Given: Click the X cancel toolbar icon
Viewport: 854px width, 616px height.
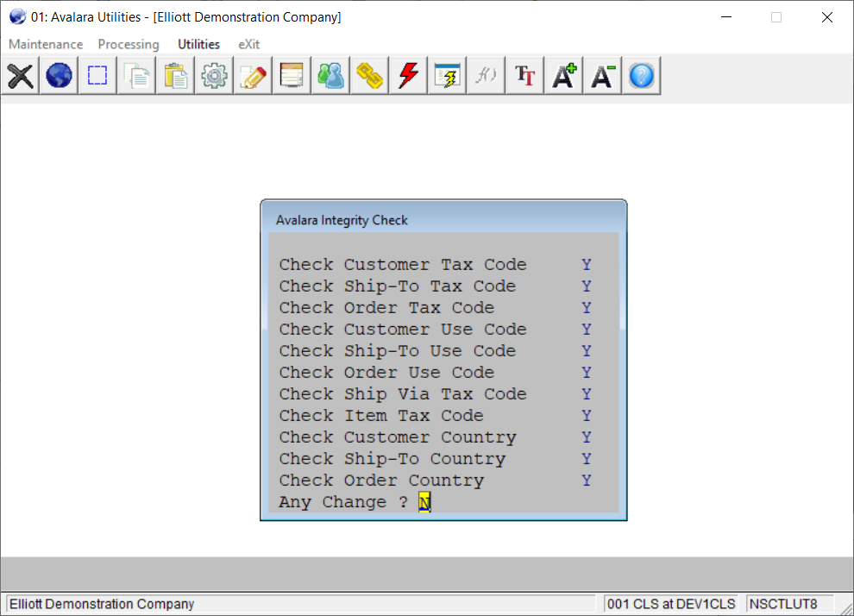Looking at the screenshot, I should pos(20,76).
